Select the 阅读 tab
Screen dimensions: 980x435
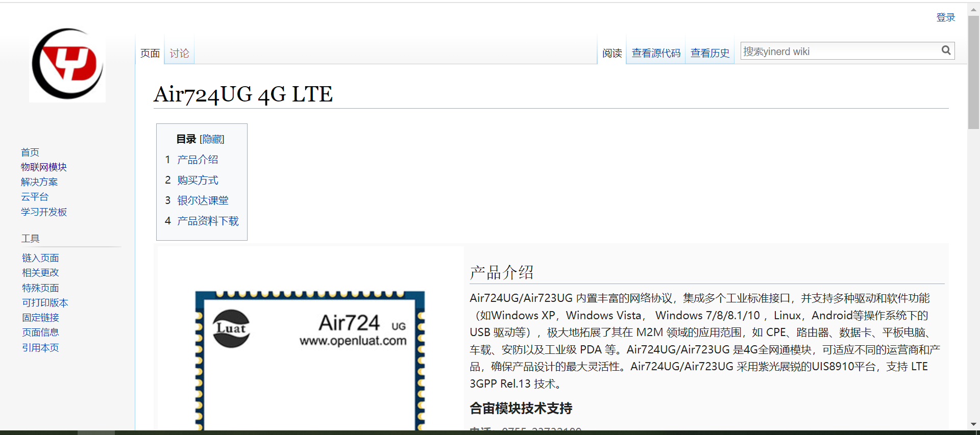[x=612, y=53]
